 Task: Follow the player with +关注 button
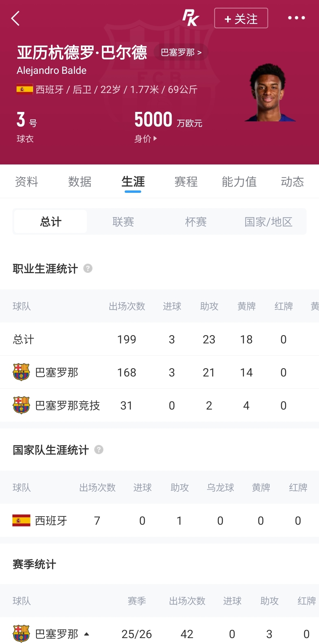[x=241, y=18]
